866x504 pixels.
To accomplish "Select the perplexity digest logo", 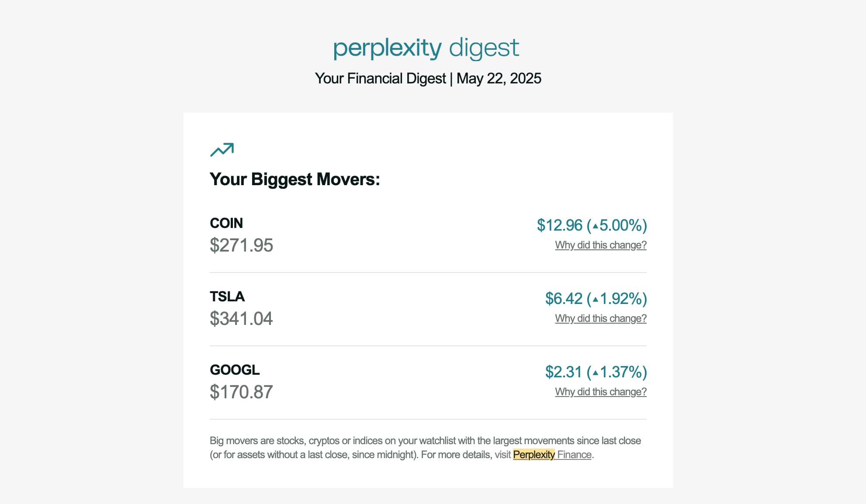I will (x=426, y=47).
